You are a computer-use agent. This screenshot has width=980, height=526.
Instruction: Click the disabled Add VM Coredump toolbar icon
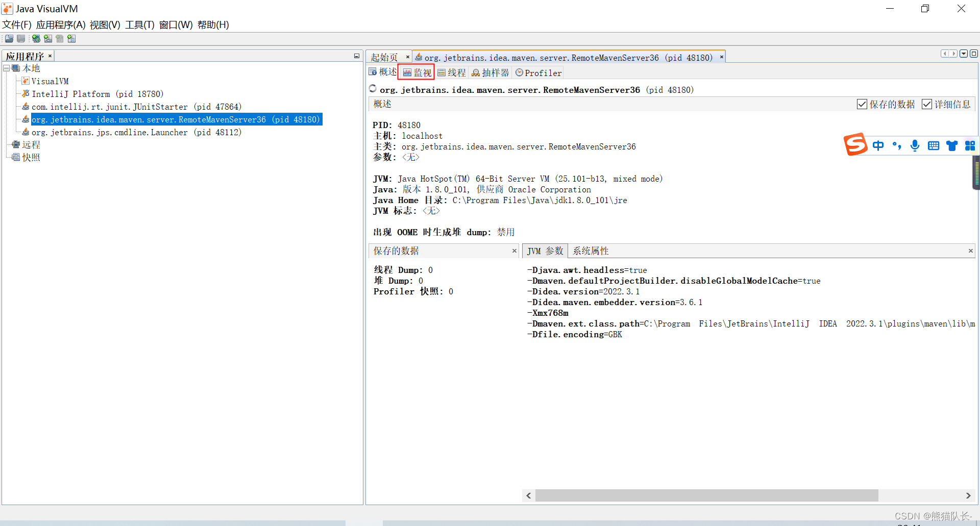[x=60, y=39]
